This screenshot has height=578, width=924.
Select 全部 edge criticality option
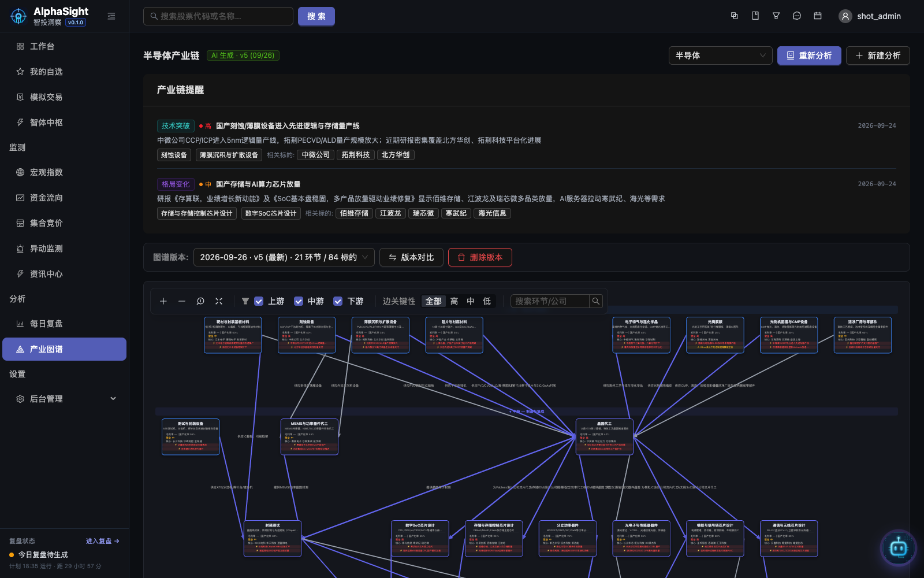[x=434, y=301]
